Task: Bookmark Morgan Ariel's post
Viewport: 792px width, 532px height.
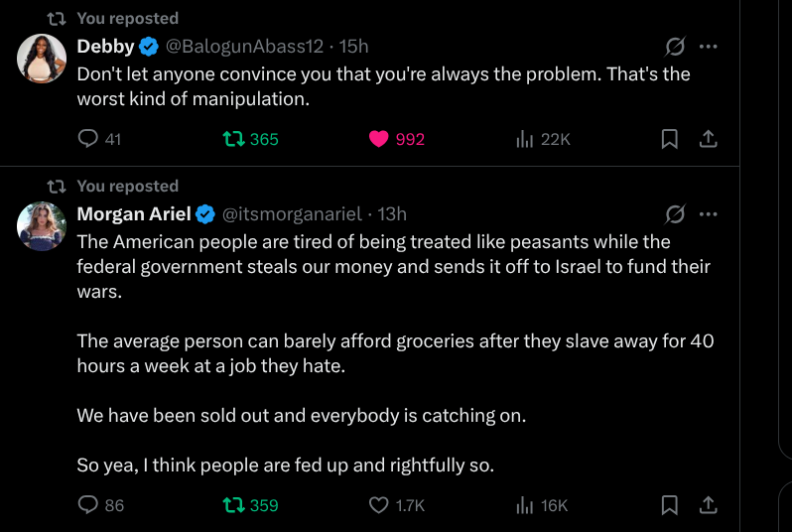Action: 670,505
